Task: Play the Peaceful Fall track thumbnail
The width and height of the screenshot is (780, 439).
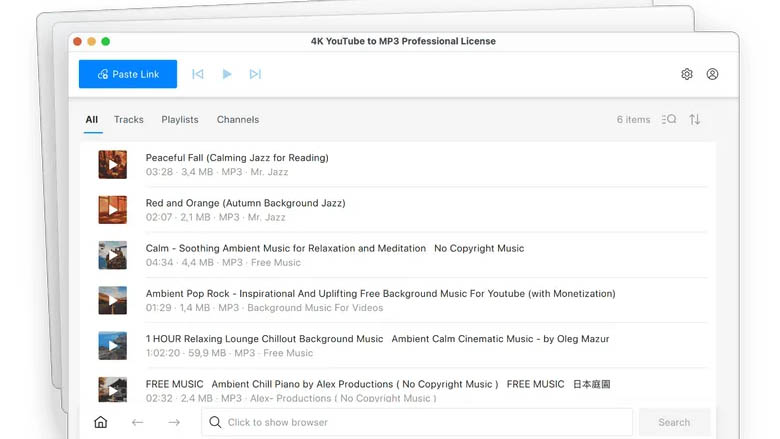Action: click(x=112, y=164)
